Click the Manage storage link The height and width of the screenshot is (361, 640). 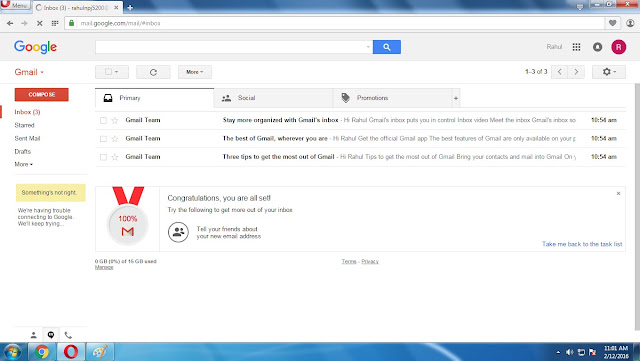104,267
